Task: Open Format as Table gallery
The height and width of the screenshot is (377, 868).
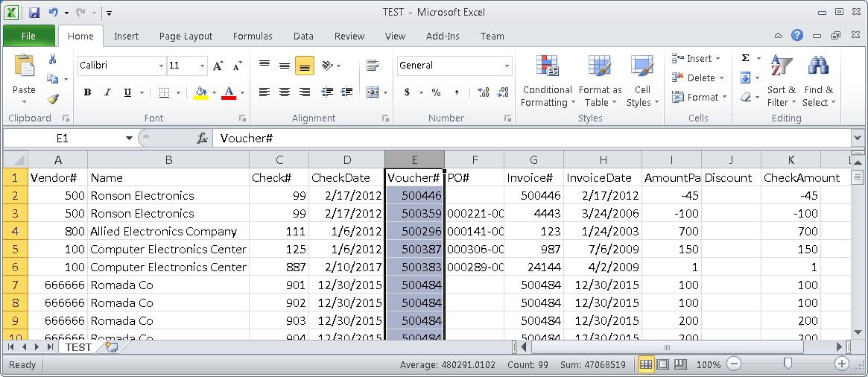Action: click(x=600, y=80)
